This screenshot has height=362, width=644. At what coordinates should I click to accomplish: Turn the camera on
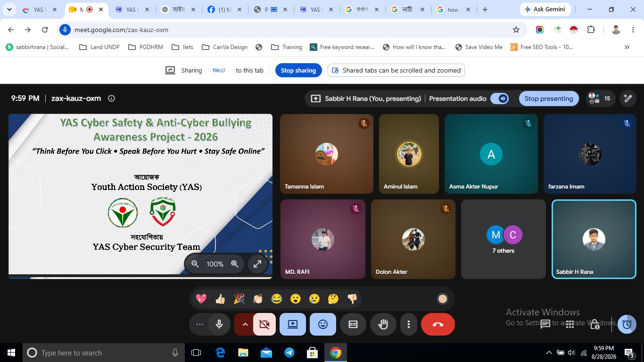click(264, 324)
